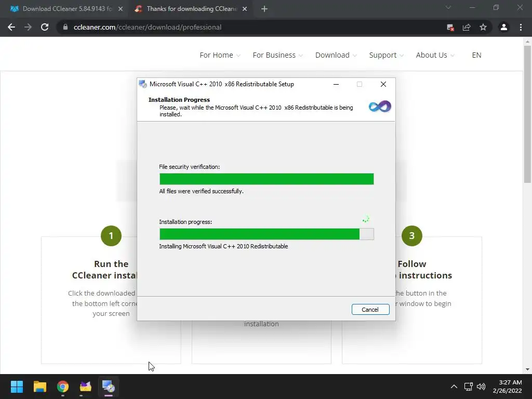This screenshot has height=399, width=532.
Task: Bookmark this page with star icon
Action: pyautogui.click(x=483, y=27)
